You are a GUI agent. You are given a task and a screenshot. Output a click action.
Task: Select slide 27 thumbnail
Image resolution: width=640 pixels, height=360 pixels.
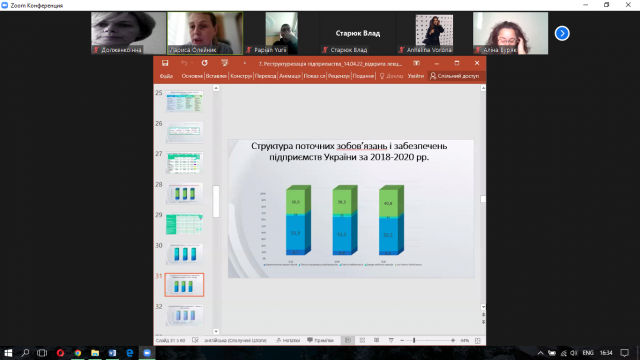[184, 162]
